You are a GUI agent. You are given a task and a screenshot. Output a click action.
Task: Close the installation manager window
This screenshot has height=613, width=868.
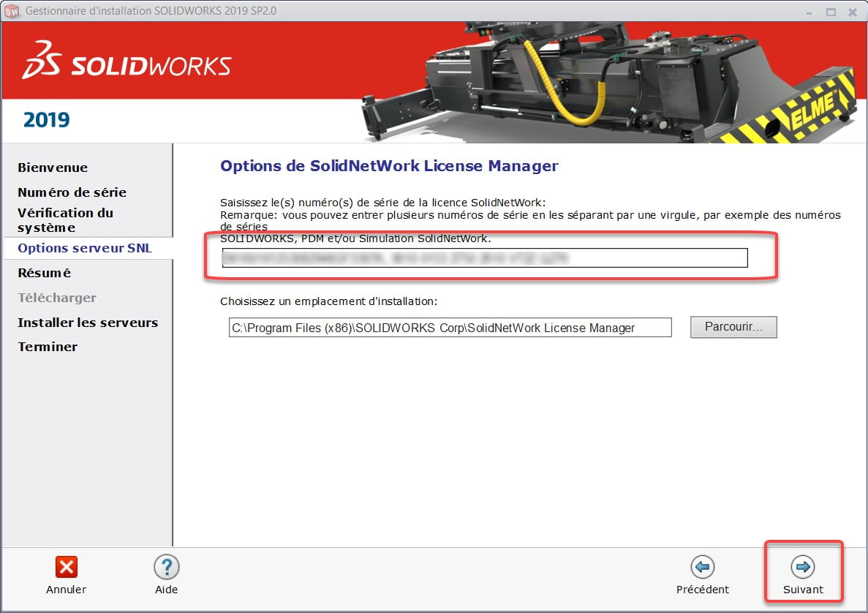tap(853, 12)
